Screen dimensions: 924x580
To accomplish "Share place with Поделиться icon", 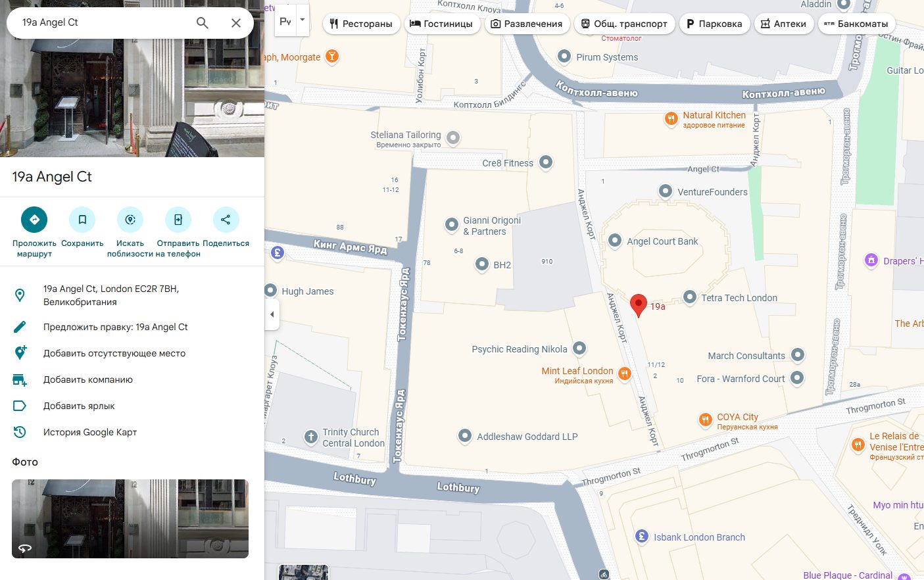I will pyautogui.click(x=226, y=220).
